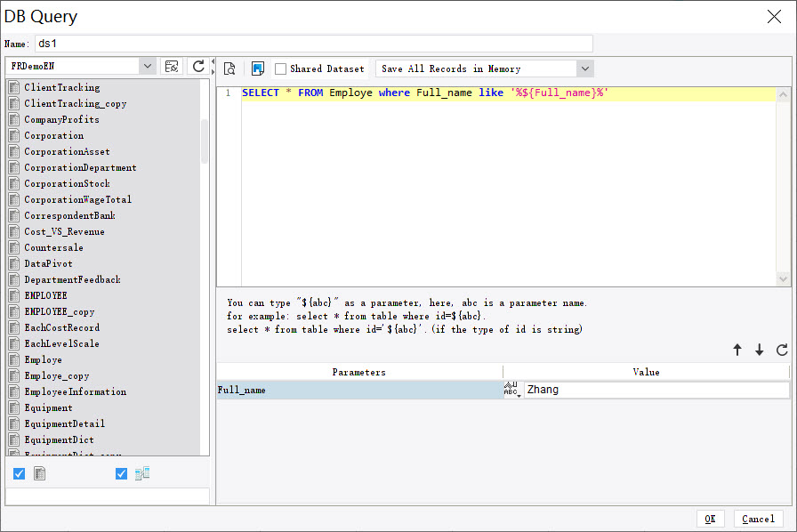Select the Employe_copy table
This screenshot has height=532, width=797.
pyautogui.click(x=56, y=375)
